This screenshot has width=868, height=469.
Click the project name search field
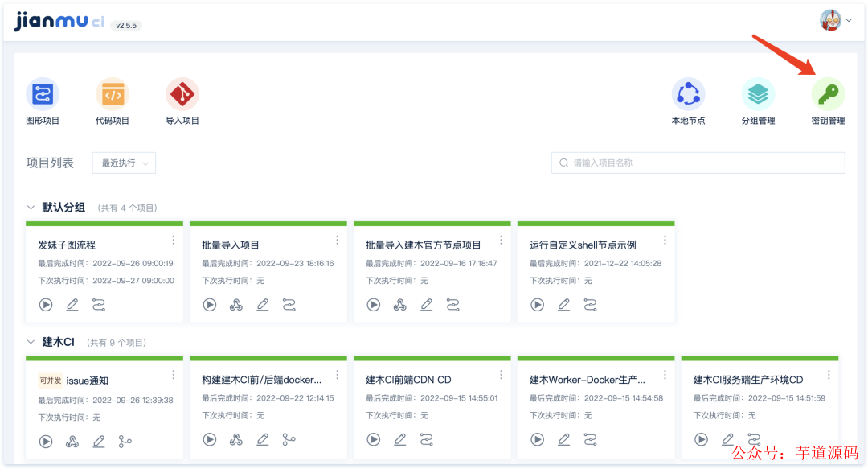click(698, 163)
